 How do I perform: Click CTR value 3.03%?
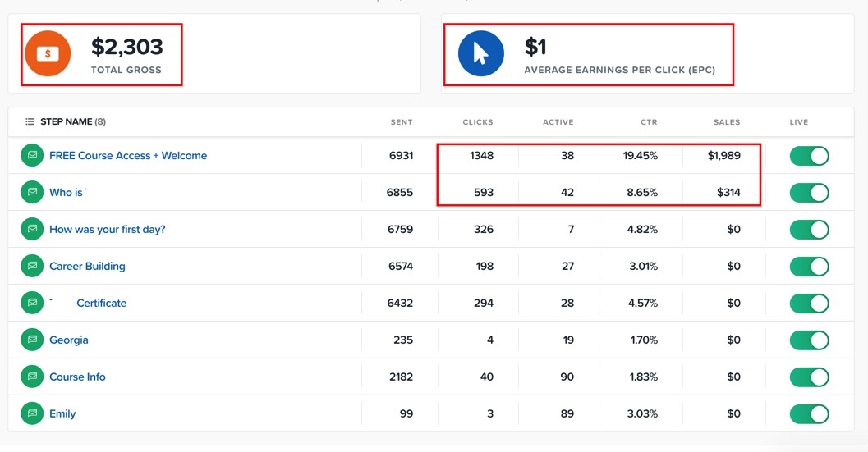tap(643, 413)
